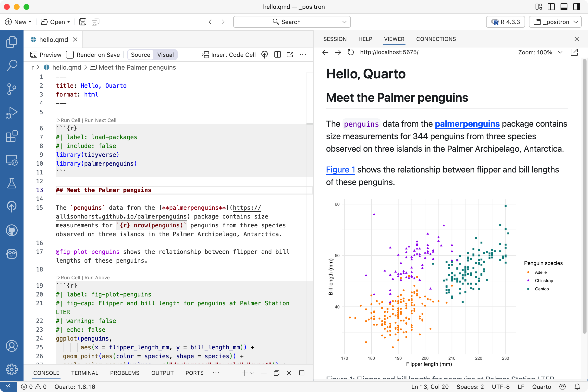Toggle the secondary side bar layout

point(576,7)
